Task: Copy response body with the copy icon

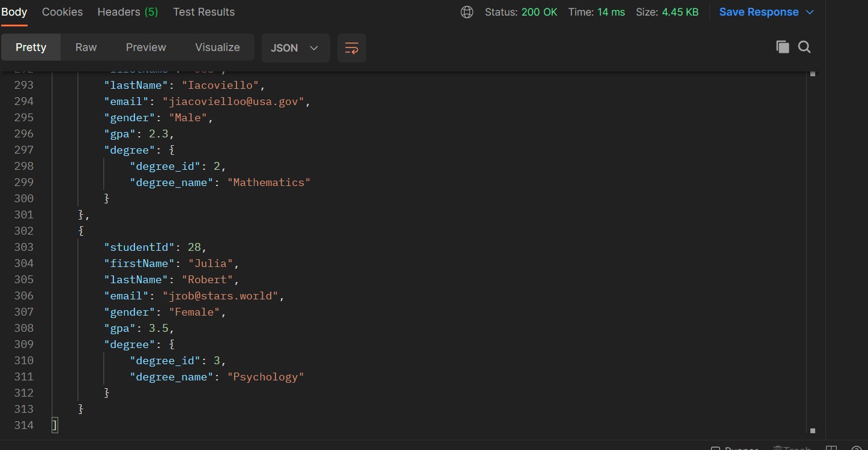Action: [x=782, y=47]
